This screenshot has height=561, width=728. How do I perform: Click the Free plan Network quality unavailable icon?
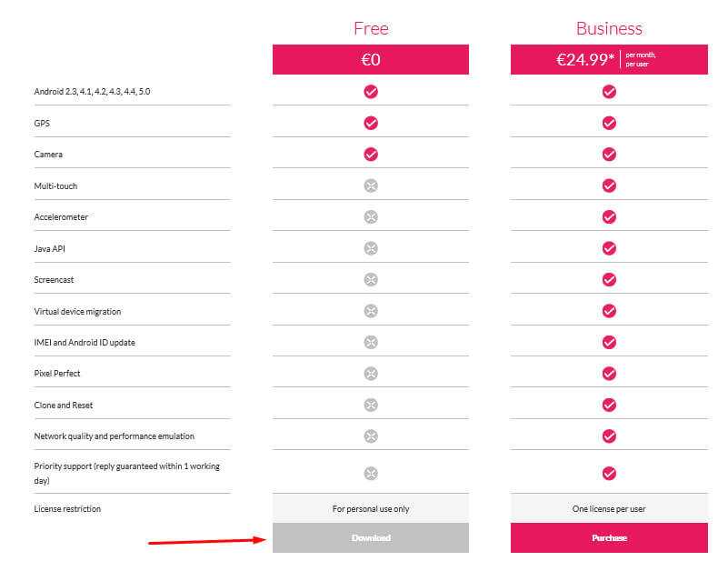click(371, 436)
